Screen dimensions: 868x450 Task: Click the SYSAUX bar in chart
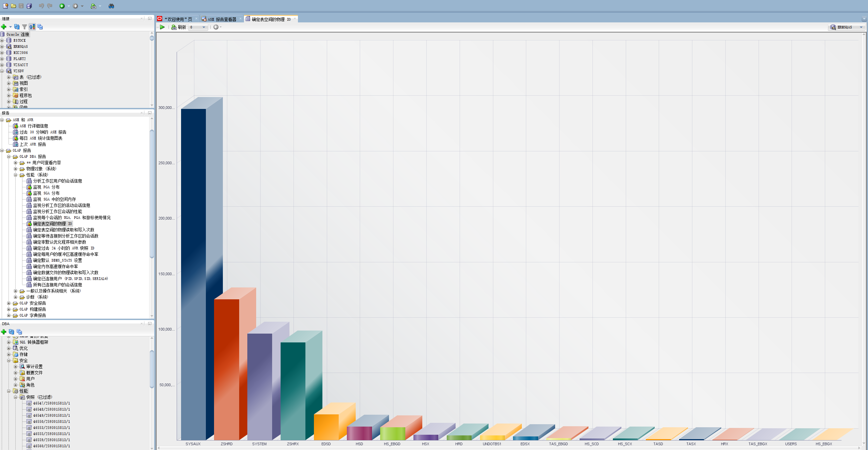(194, 271)
